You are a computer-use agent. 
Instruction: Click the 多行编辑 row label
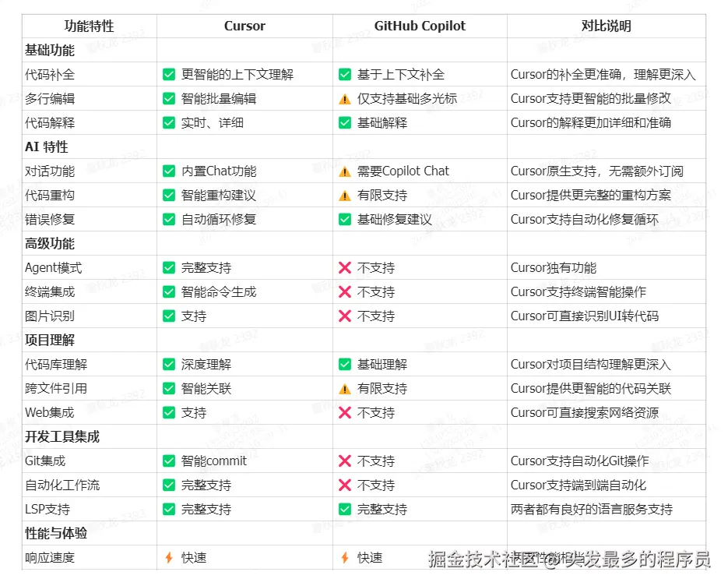tap(50, 98)
